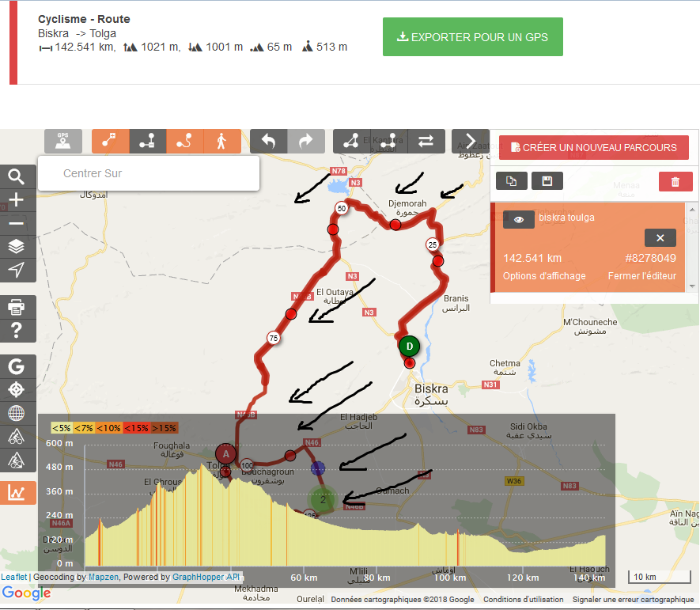Click the locate-me arrow icon
The width and height of the screenshot is (700, 610).
[17, 270]
